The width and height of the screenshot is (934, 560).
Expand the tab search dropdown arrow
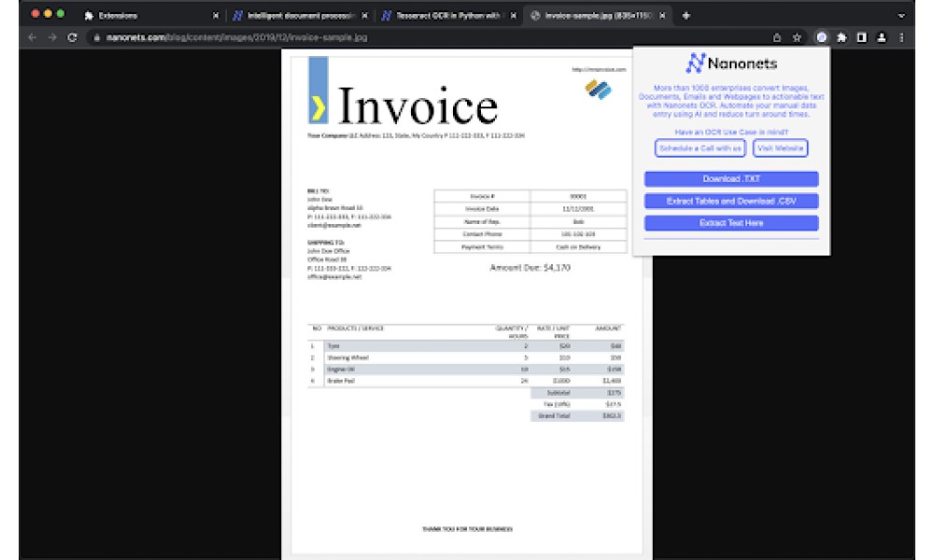tap(901, 16)
